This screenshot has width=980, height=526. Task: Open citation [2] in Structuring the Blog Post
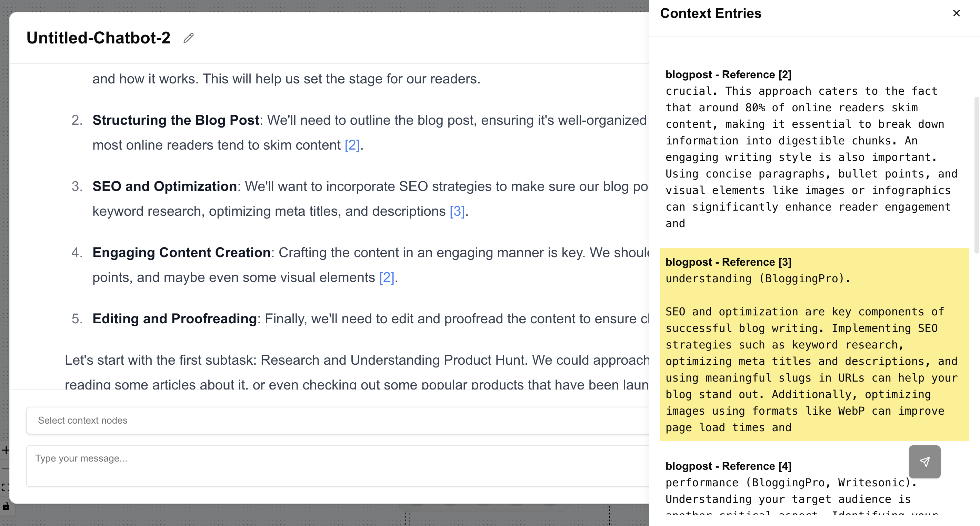(x=352, y=145)
